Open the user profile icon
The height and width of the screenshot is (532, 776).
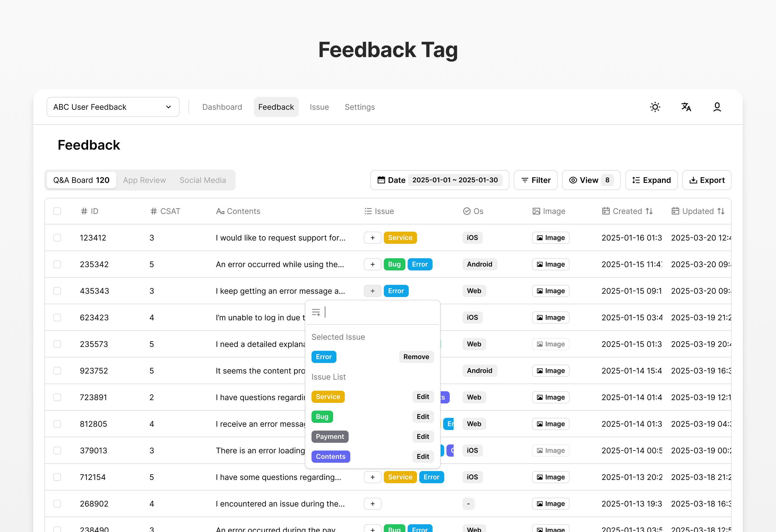tap(717, 107)
